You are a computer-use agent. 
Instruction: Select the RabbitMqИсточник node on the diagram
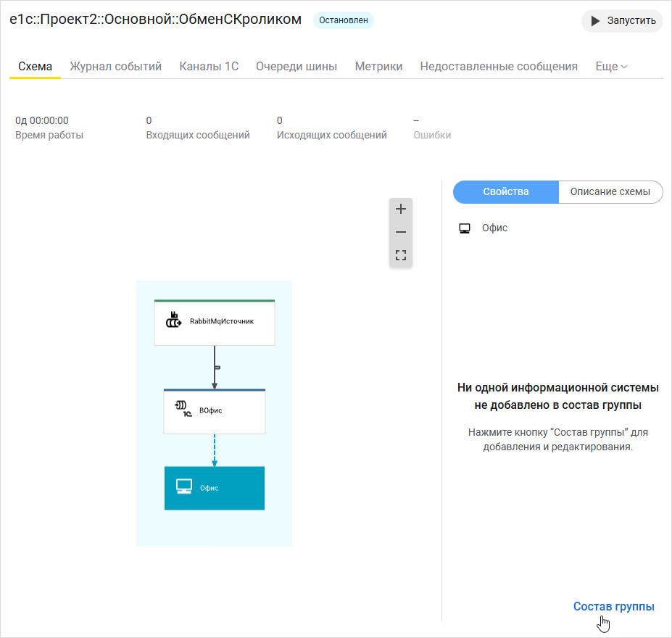point(214,320)
